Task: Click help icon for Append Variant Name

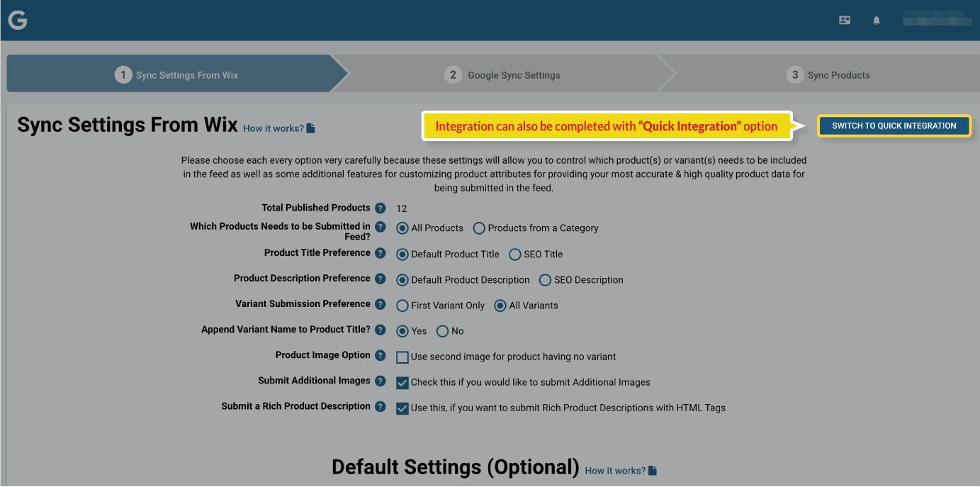Action: click(381, 330)
